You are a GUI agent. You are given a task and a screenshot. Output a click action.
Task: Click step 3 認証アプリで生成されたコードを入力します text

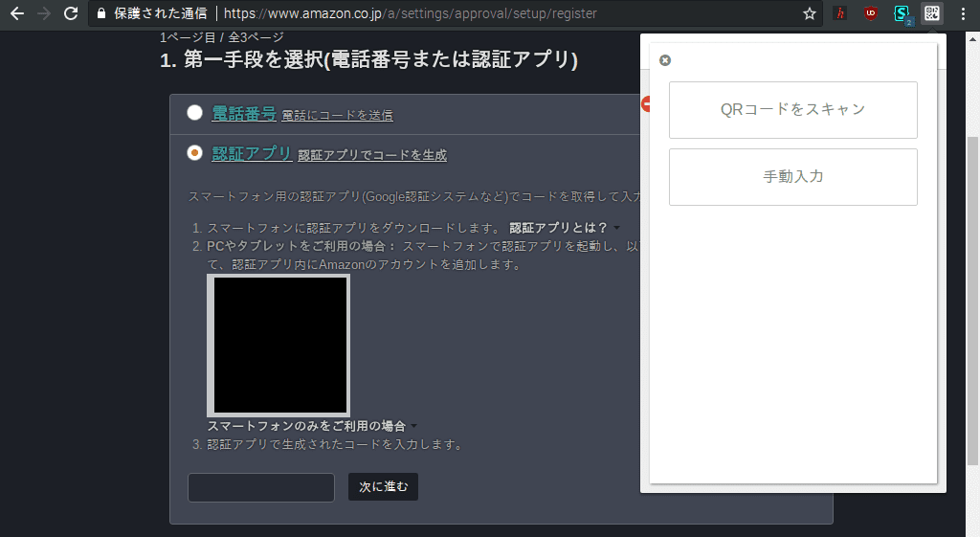(336, 444)
